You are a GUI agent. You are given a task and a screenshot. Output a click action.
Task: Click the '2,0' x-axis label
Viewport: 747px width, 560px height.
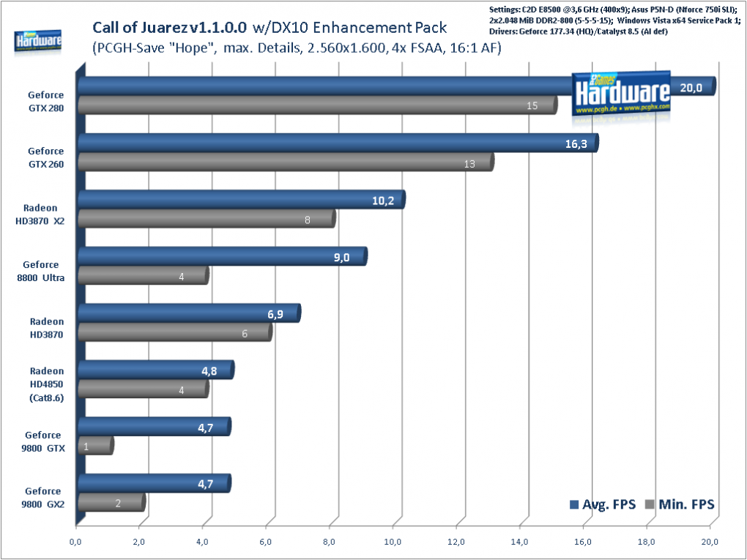(x=138, y=542)
